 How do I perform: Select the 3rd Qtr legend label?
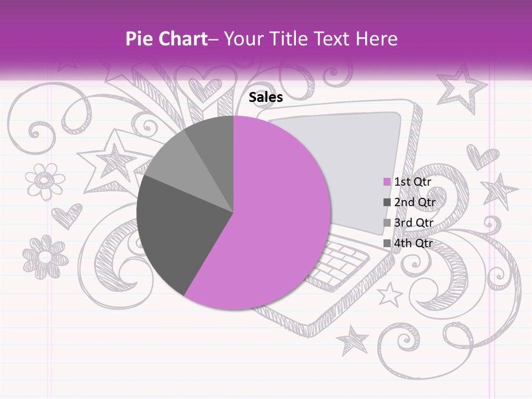(413, 223)
